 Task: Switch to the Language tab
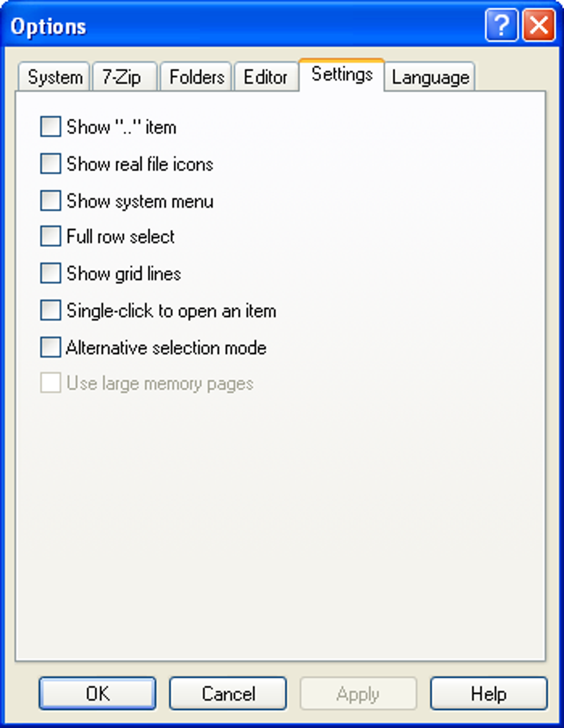[430, 77]
